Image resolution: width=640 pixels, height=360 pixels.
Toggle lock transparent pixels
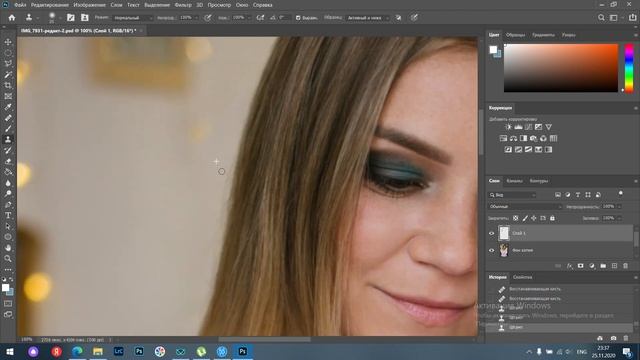pos(516,218)
